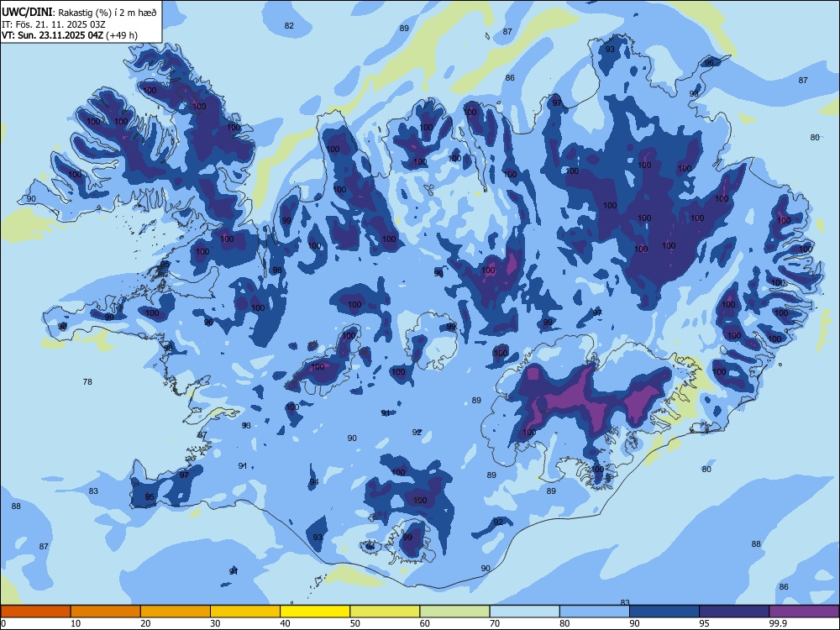The height and width of the screenshot is (630, 840).
Task: Choose the medium blue 90–95 legend swatch
Action: (x=664, y=612)
